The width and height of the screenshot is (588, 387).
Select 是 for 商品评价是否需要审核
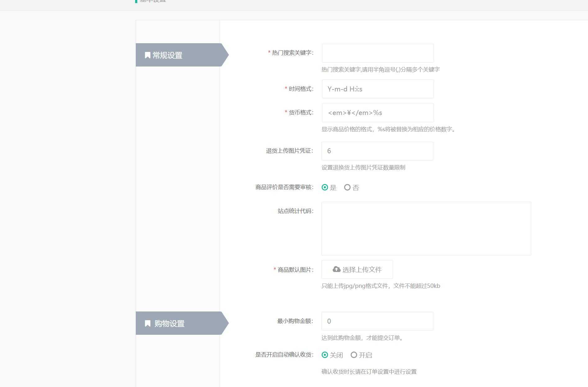tap(325, 187)
